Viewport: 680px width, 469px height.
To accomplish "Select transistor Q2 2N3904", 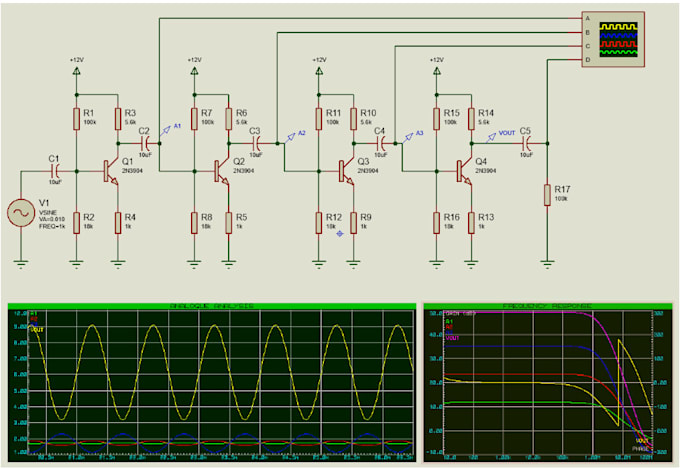I will point(222,172).
